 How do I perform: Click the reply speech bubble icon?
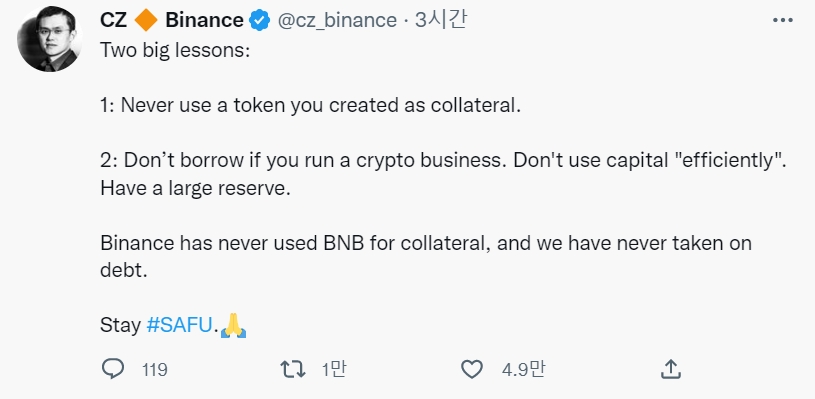click(x=112, y=369)
